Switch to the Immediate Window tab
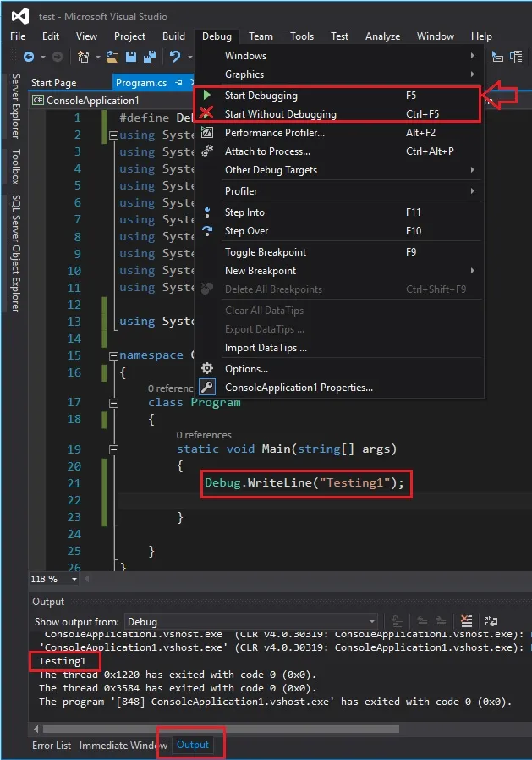The width and height of the screenshot is (532, 760). (123, 745)
